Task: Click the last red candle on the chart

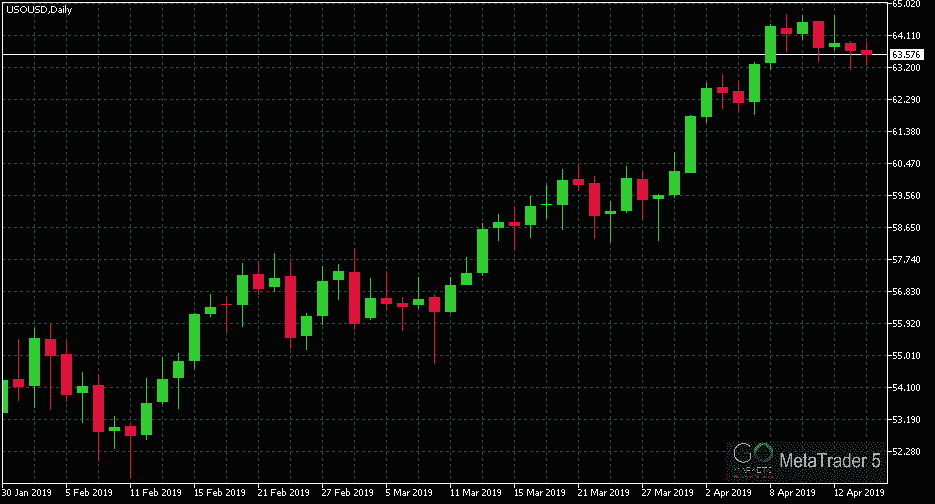Action: pyautogui.click(x=866, y=52)
